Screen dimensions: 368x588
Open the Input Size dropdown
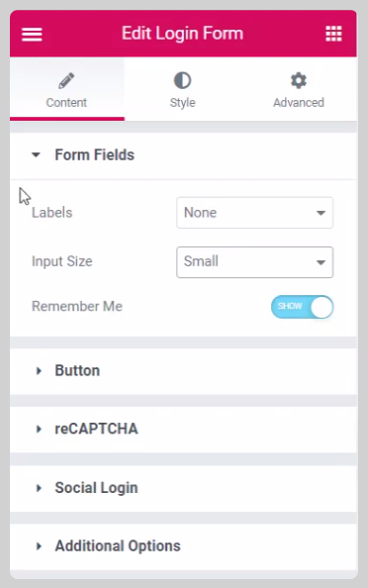pos(254,262)
